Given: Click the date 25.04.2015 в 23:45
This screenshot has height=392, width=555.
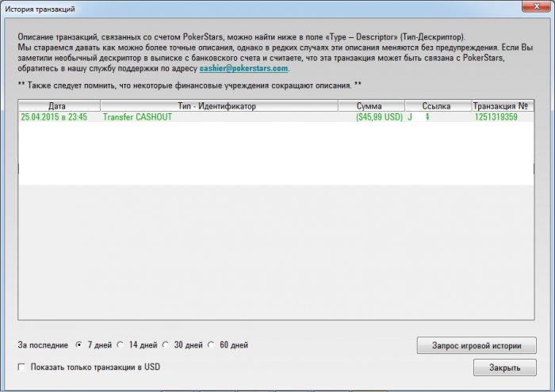Looking at the screenshot, I should (54, 117).
